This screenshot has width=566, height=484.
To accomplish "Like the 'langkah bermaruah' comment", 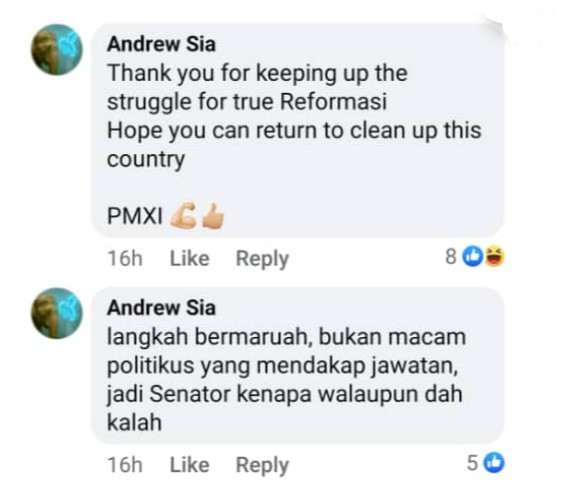I will [x=190, y=465].
